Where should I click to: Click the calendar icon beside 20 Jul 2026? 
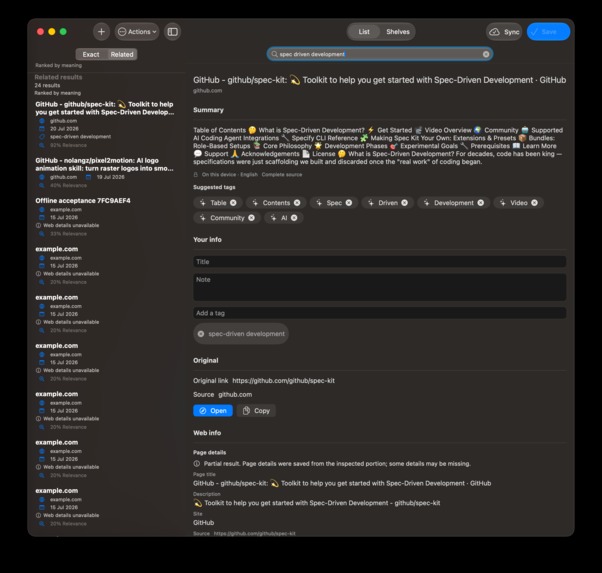point(42,129)
